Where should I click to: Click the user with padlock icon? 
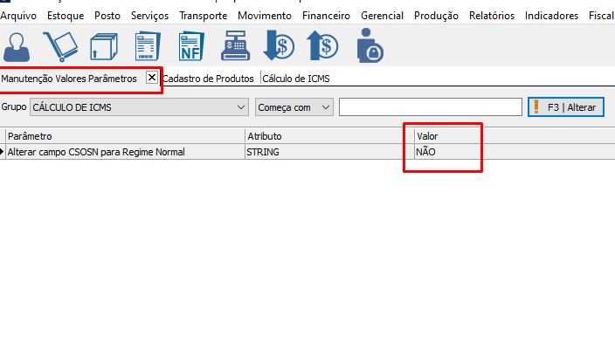pyautogui.click(x=370, y=46)
